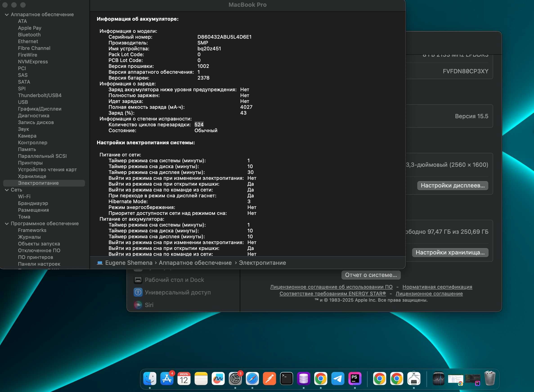Open the Chrome icon next to Telegram
The image size is (534, 392).
(321, 379)
